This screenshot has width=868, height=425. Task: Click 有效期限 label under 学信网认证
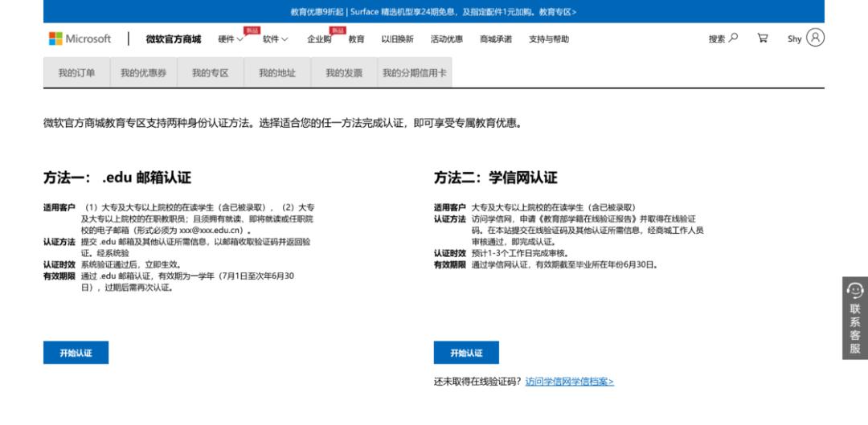[x=449, y=264]
